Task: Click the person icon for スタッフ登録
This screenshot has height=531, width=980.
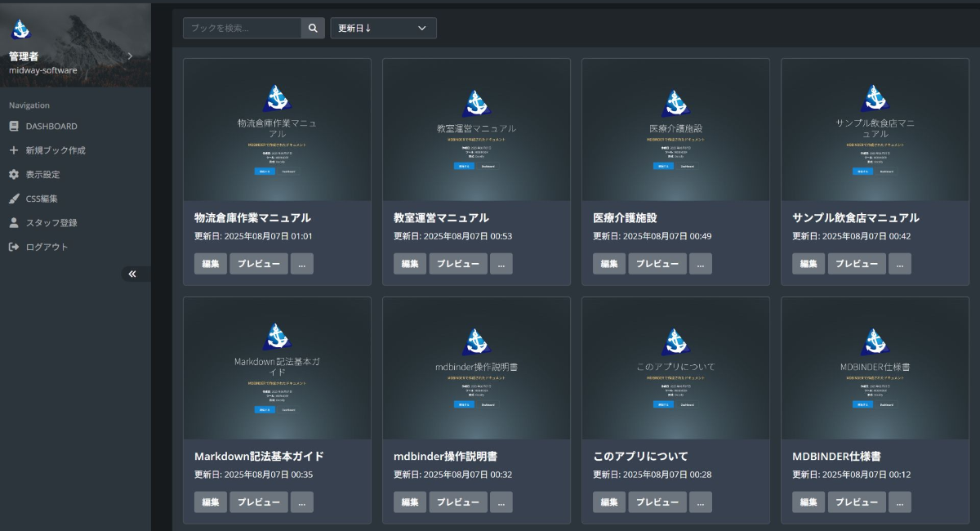Action: (13, 222)
